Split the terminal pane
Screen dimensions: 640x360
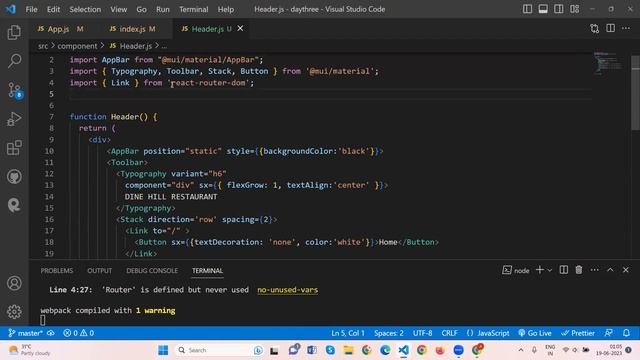pyautogui.click(x=564, y=270)
